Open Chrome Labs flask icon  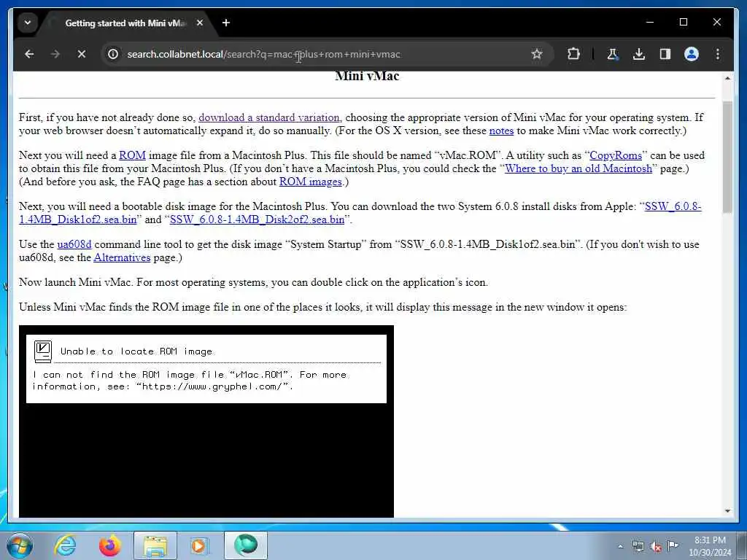coord(613,54)
